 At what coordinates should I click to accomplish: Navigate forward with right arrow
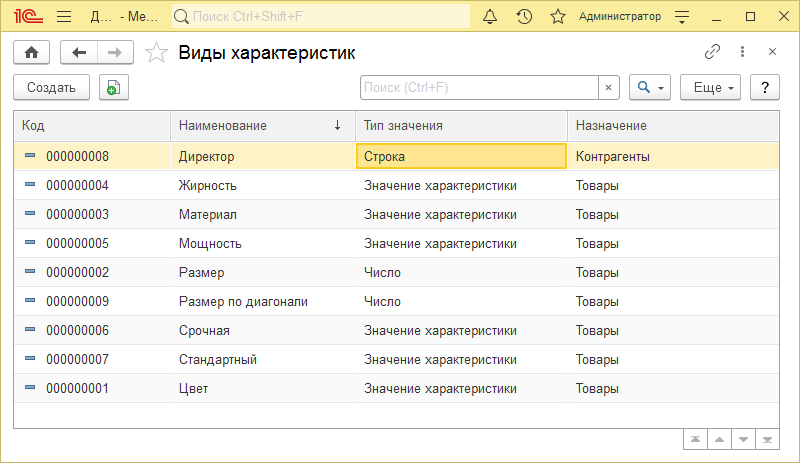click(115, 52)
